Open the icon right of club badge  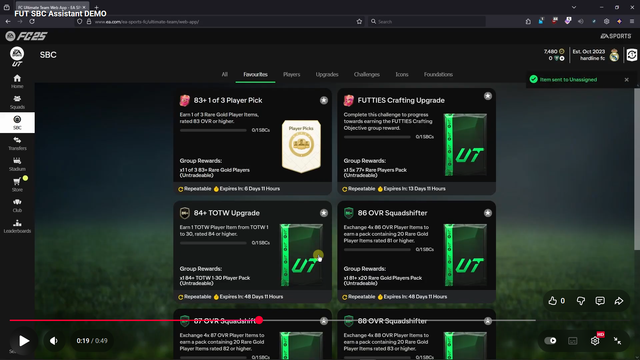(631, 55)
